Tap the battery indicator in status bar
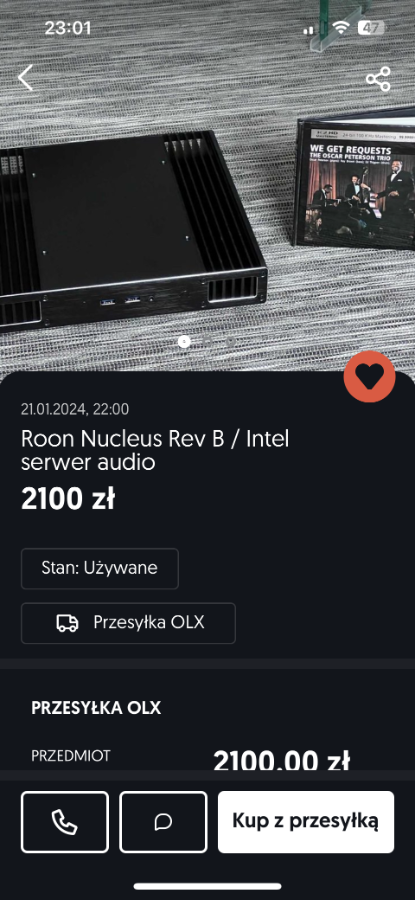 click(x=372, y=28)
